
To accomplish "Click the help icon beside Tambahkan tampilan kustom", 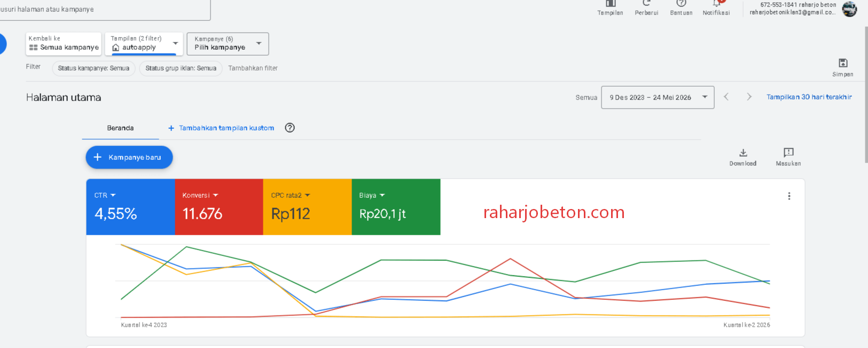I will pyautogui.click(x=290, y=128).
